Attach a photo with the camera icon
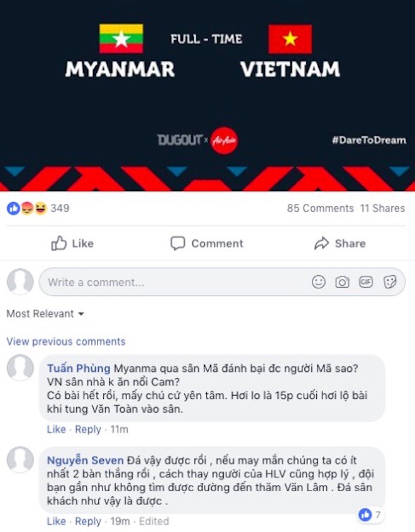 tap(342, 282)
